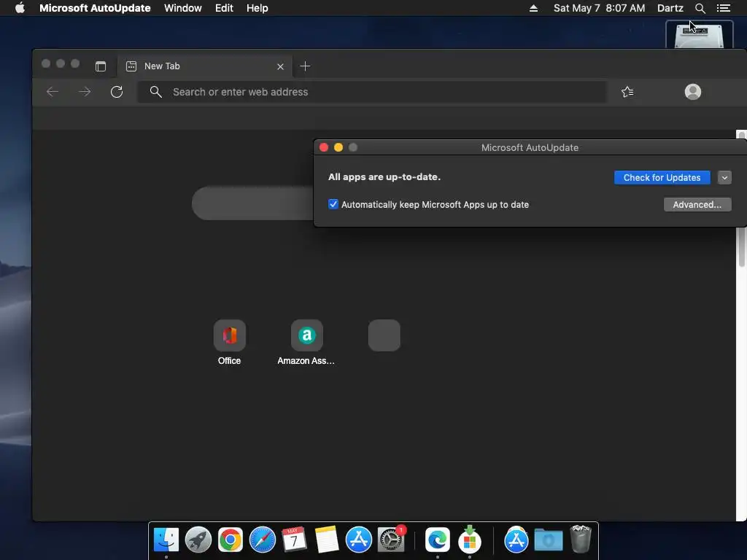Click the Microsoft AutoUpdate Dock icon
Screen dimensions: 747x560
[470, 540]
